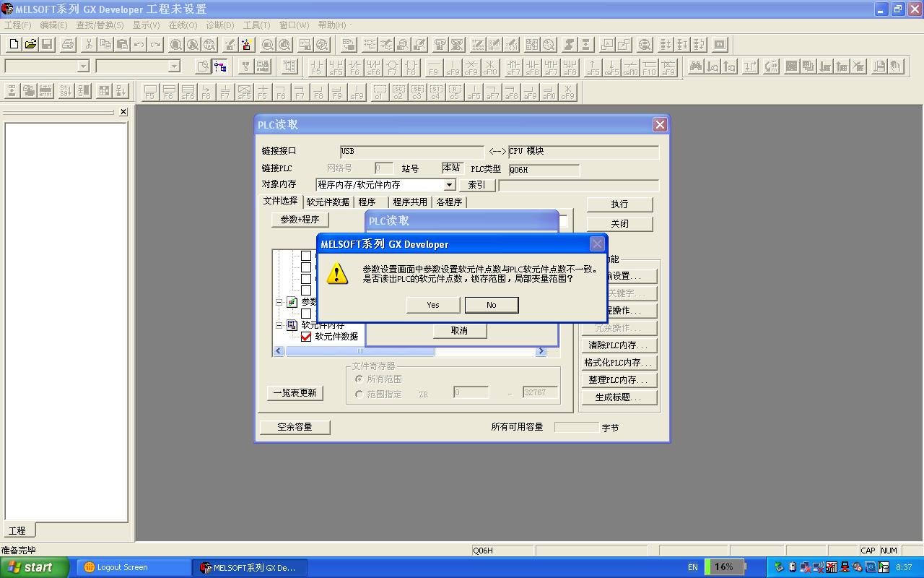Click the Print icon in toolbar

(x=68, y=44)
